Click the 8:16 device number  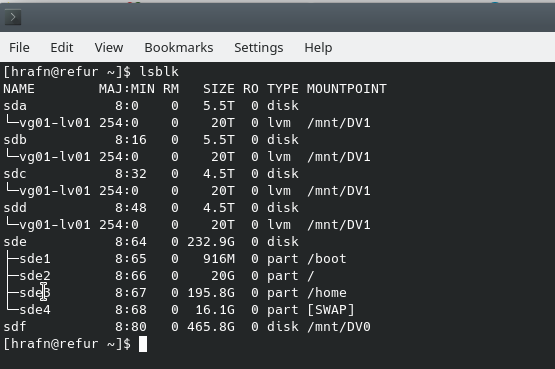click(x=131, y=140)
